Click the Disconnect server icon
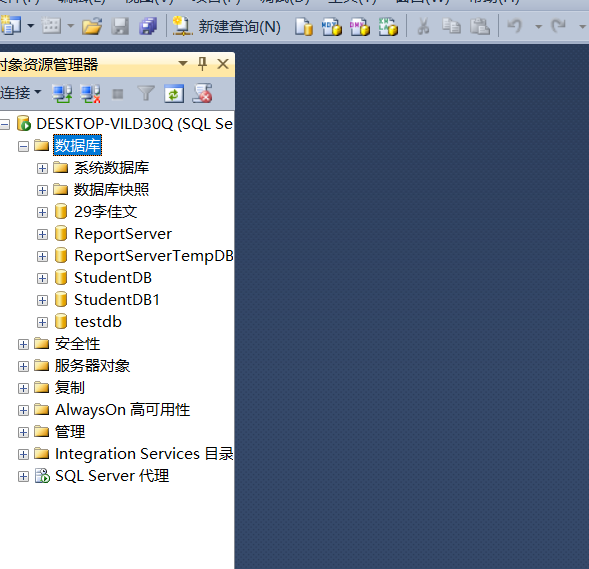The width and height of the screenshot is (589, 569). [90, 94]
